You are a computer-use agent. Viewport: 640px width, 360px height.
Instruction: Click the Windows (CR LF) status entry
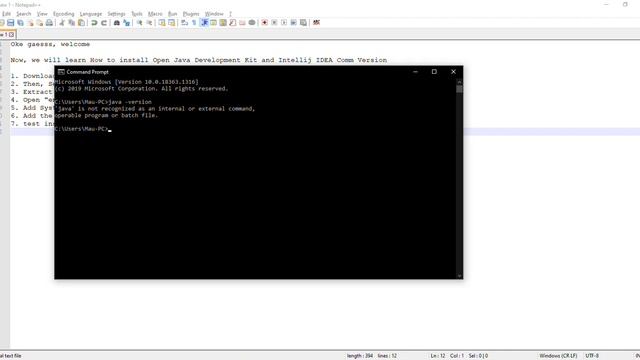pos(558,356)
